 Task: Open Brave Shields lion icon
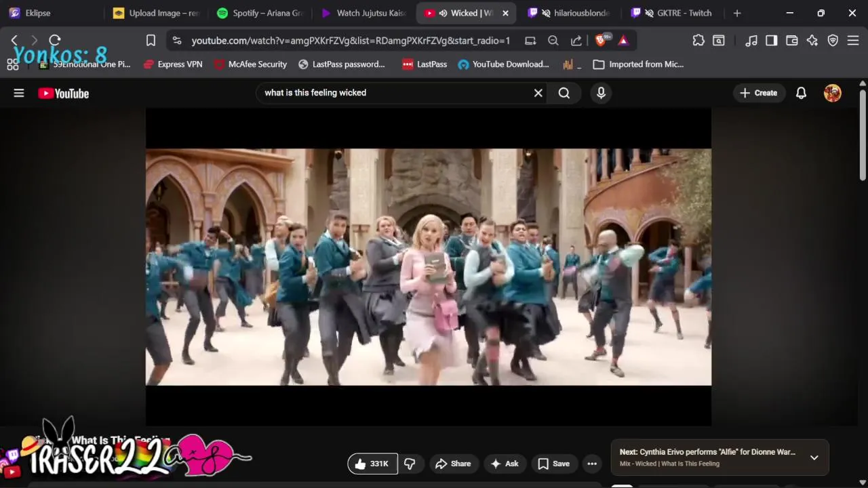tap(601, 41)
